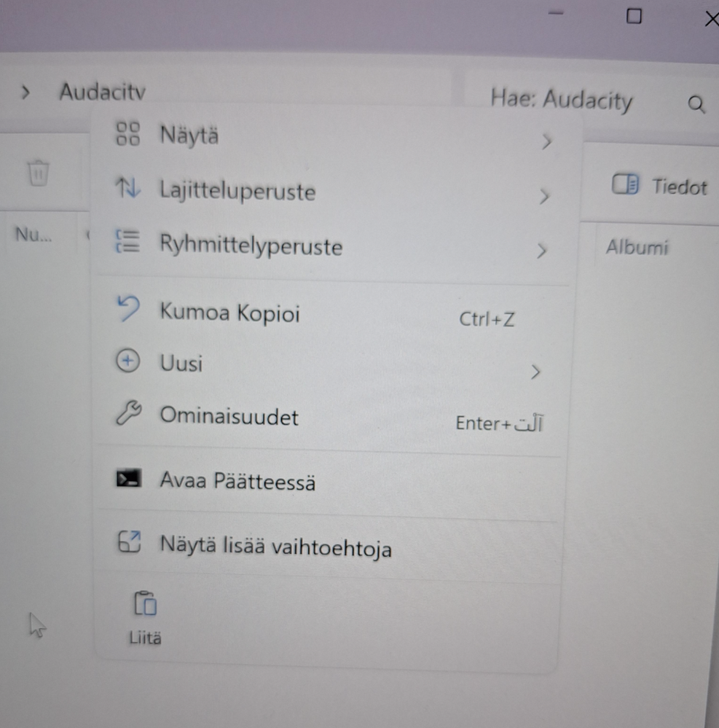The height and width of the screenshot is (728, 719).
Task: Click the Albumi column header
Action: pyautogui.click(x=637, y=247)
